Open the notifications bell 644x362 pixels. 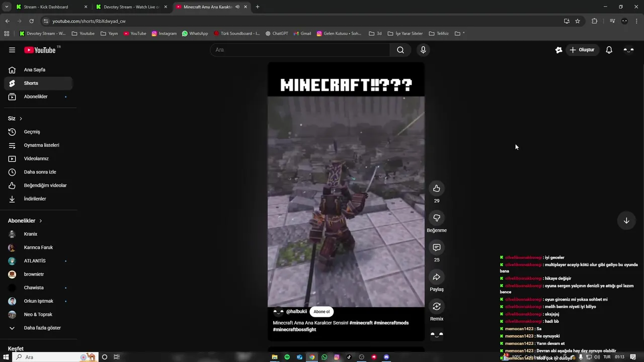[x=609, y=50]
